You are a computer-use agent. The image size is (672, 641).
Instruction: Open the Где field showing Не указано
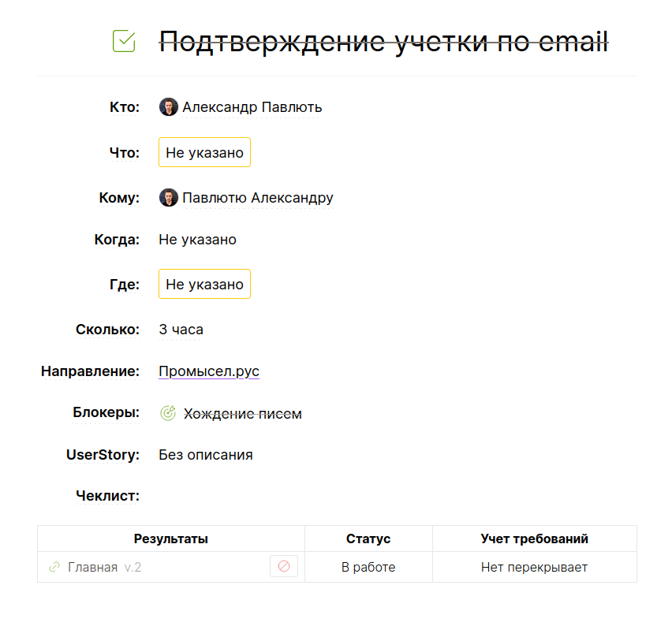(x=204, y=285)
